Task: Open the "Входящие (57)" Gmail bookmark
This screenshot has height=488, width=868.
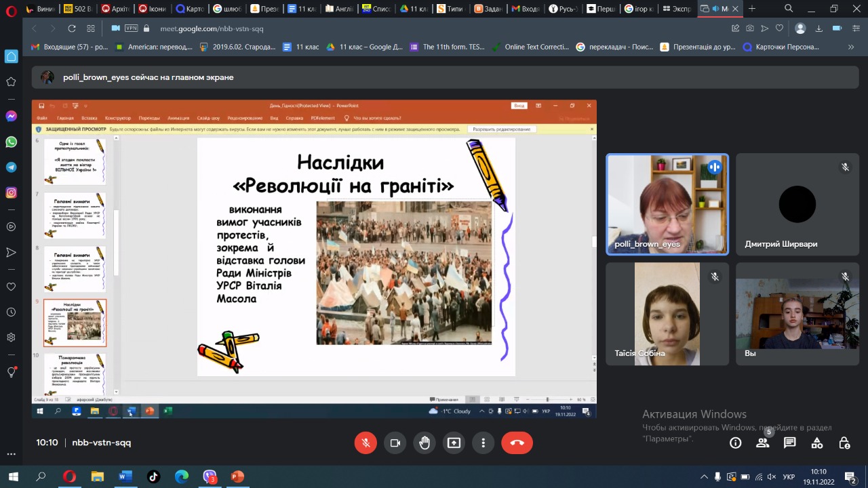Action: tap(70, 47)
